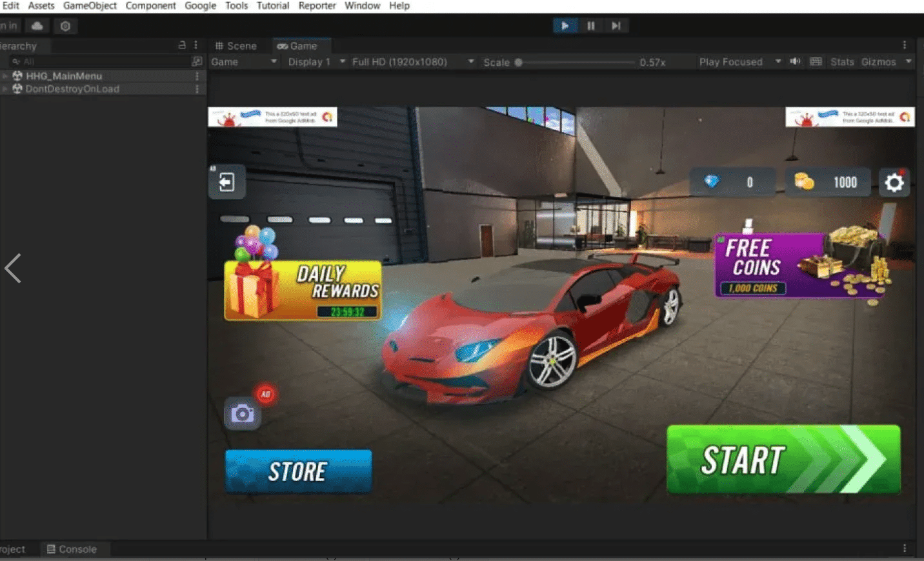Toggle Gizmos in Game view
Screen dimensions: 924x561
[x=878, y=62]
